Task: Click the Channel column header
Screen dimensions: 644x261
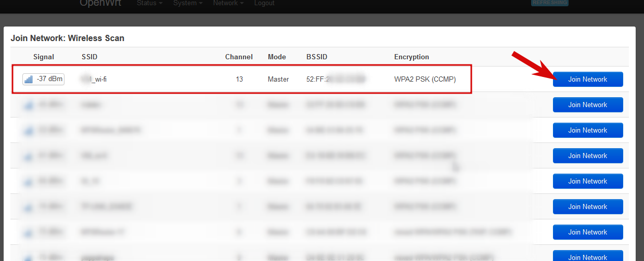Action: point(239,57)
